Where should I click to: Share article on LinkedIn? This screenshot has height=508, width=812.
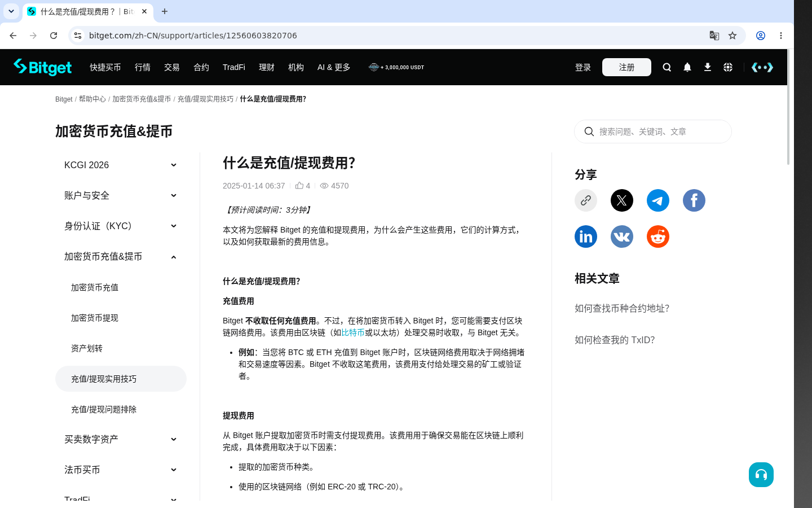(x=586, y=237)
